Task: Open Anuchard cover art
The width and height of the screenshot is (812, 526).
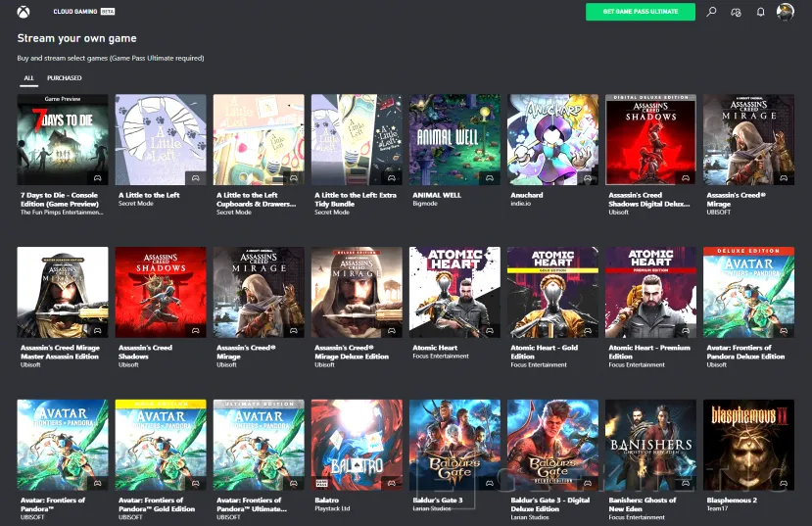Action: (552, 139)
